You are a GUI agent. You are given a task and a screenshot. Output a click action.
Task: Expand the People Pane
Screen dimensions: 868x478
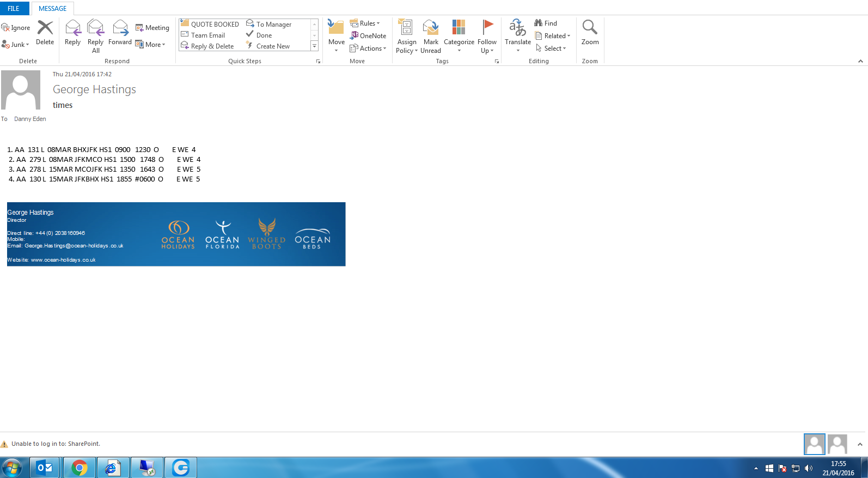[x=860, y=445]
